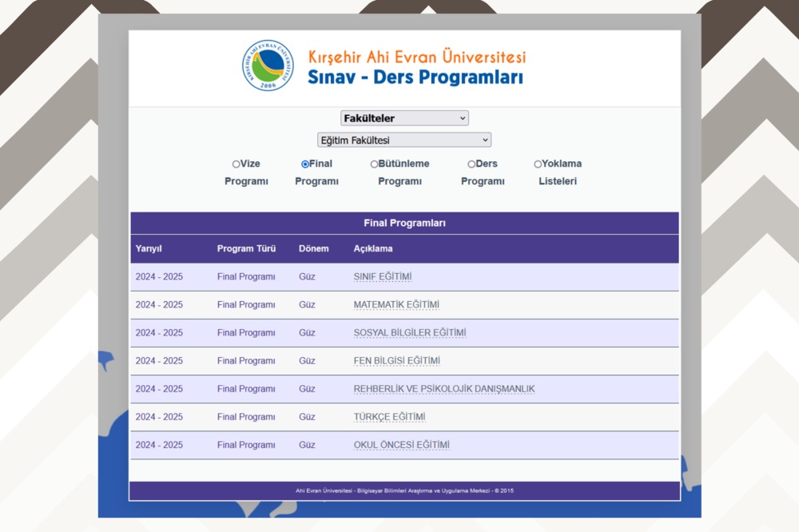The image size is (799, 532).
Task: Click the Açıklama column header
Action: coord(373,248)
